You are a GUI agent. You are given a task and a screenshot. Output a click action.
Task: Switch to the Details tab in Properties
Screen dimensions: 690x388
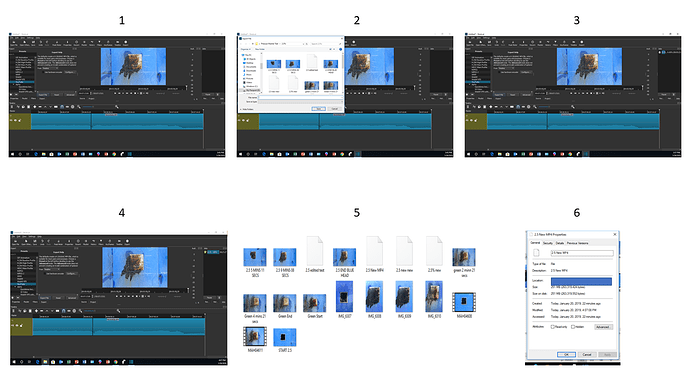click(559, 243)
